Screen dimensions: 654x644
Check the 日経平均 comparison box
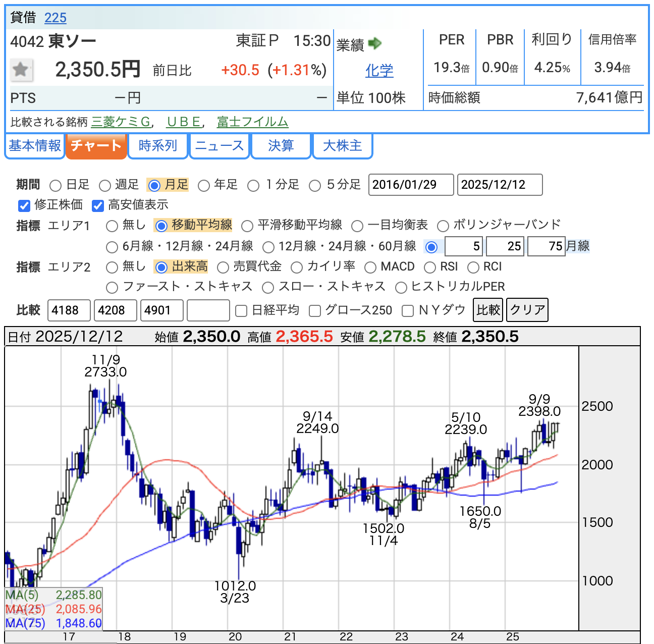tap(241, 311)
